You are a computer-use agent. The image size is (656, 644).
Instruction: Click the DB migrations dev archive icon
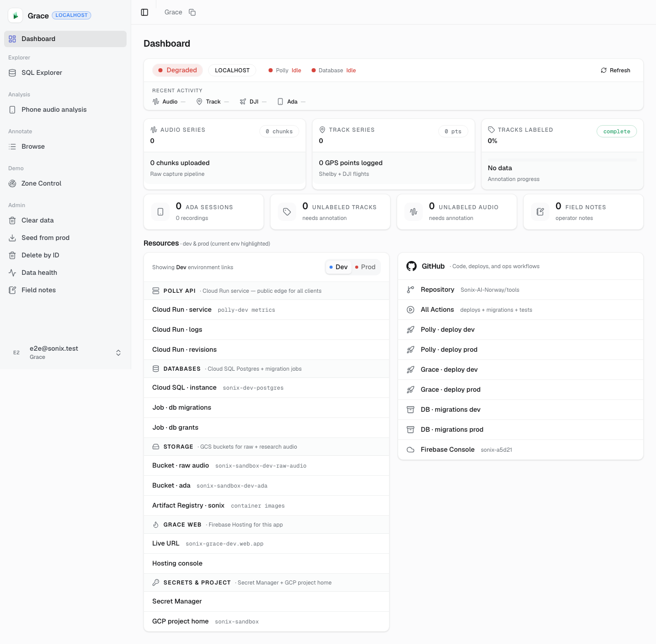[x=411, y=410]
